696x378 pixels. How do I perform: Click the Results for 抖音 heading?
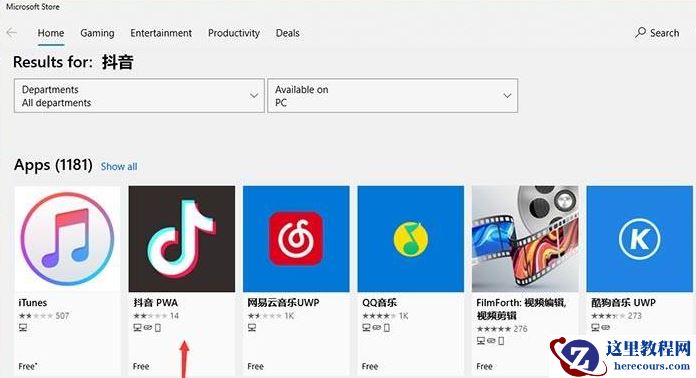click(x=73, y=62)
